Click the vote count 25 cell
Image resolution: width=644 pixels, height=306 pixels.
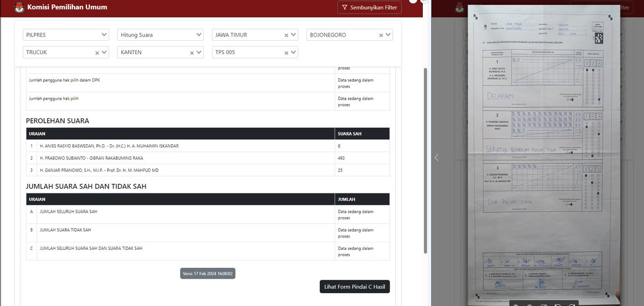362,170
